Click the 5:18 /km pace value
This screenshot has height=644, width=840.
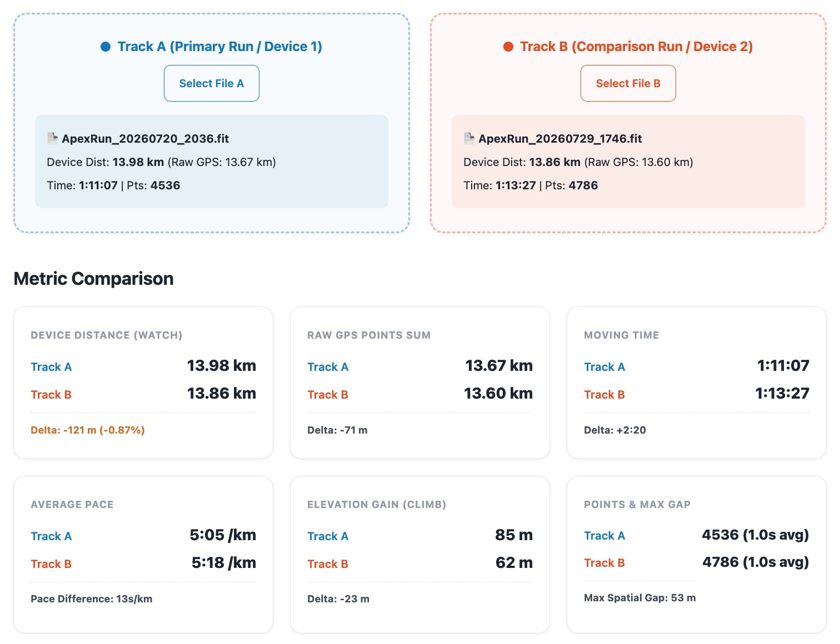223,563
